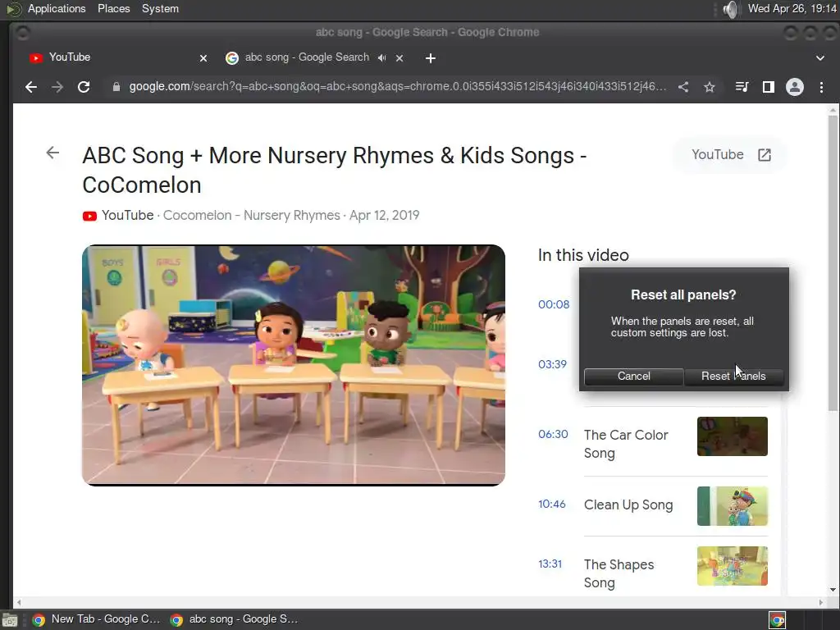Click The Shapes Song thumbnail
This screenshot has width=840, height=630.
733,566
